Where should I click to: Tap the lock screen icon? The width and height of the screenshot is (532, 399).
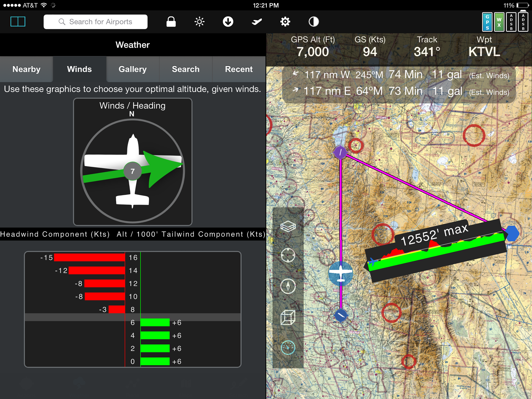coord(171,22)
